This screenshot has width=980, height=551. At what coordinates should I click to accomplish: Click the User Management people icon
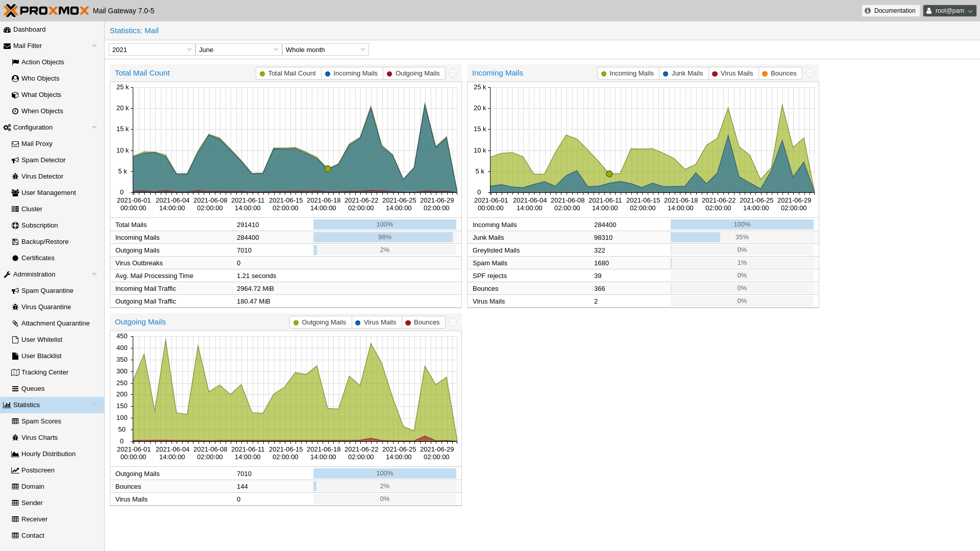(15, 193)
